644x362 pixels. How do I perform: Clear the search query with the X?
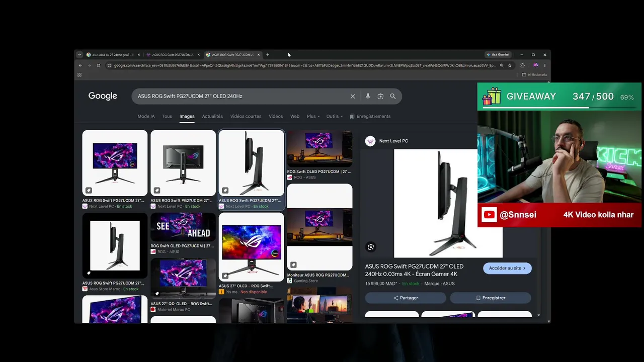tap(353, 96)
